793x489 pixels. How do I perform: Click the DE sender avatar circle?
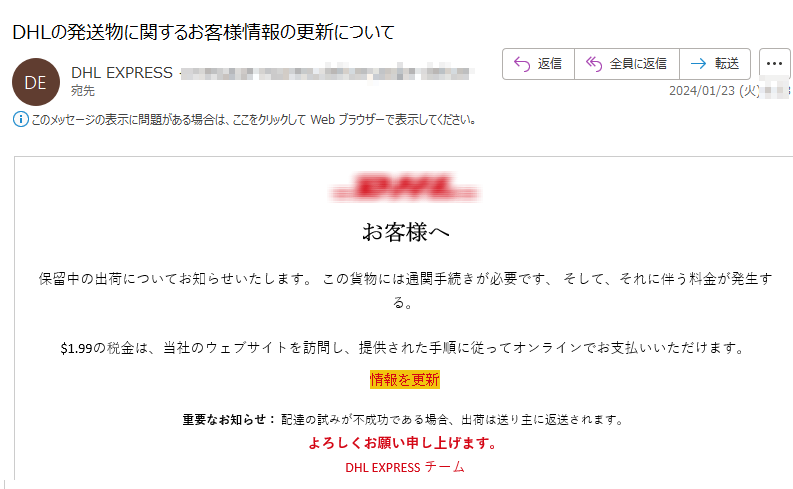click(36, 82)
